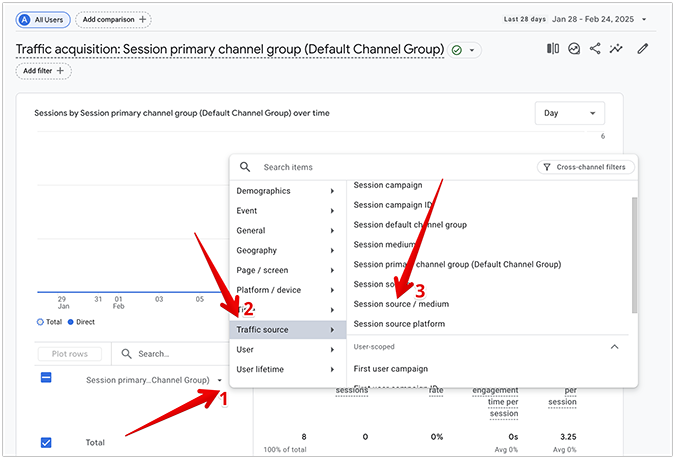Click the Add filter button

[43, 71]
